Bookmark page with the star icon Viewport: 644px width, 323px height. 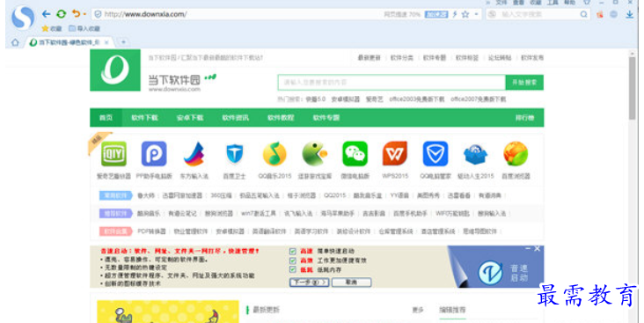465,14
